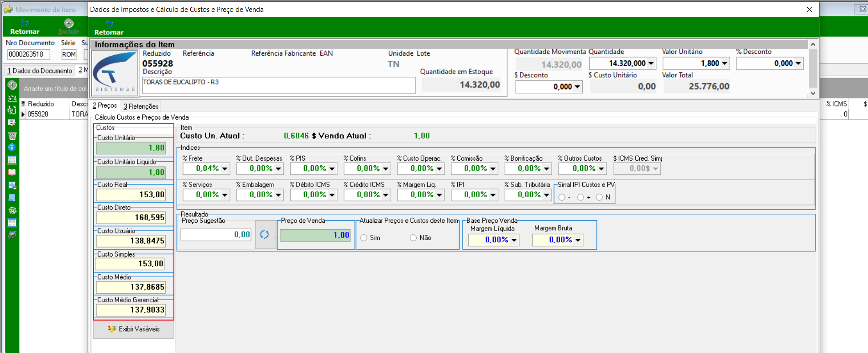Open the Valor Unitário dropdown arrow
868x353 pixels.
(x=725, y=63)
